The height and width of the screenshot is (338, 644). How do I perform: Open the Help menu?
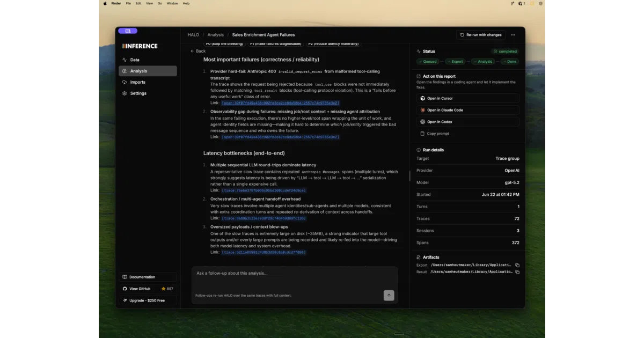click(x=186, y=3)
